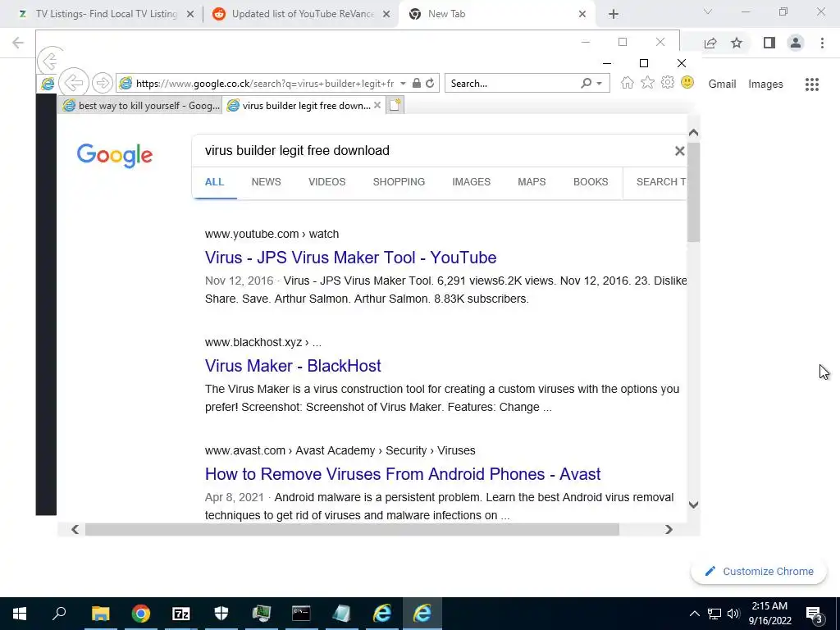Image resolution: width=840 pixels, height=630 pixels.
Task: Open Chrome three-dot menu
Action: [822, 43]
